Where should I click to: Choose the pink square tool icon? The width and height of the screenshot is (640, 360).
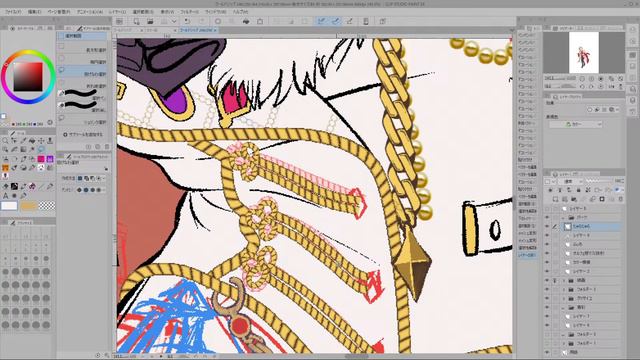(41, 159)
